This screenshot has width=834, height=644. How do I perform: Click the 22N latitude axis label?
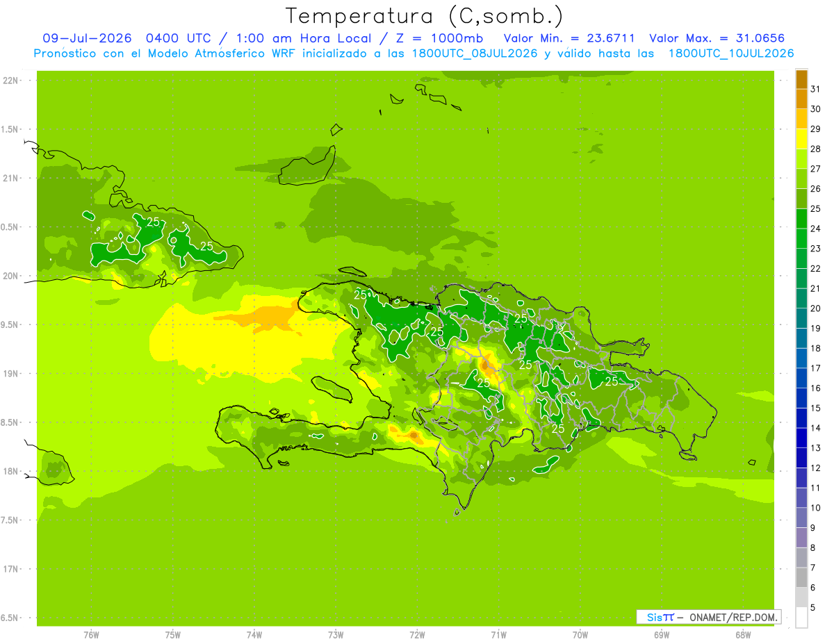(x=11, y=81)
